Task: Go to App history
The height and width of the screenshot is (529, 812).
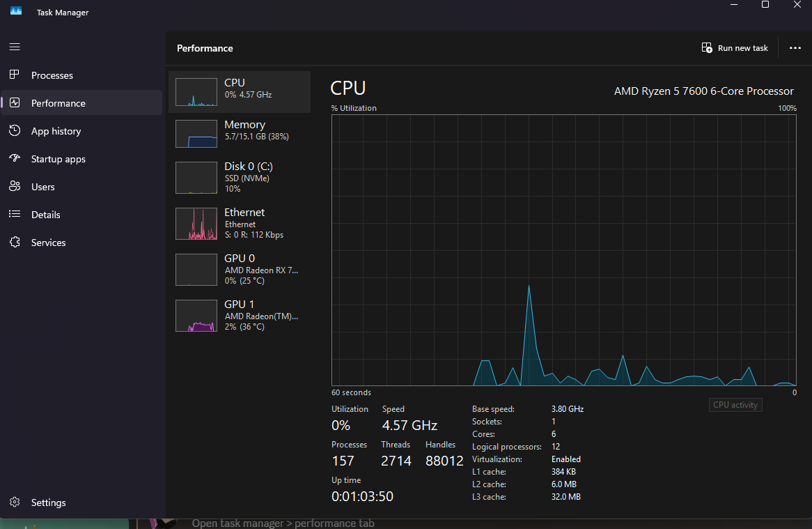Action: [x=81, y=131]
